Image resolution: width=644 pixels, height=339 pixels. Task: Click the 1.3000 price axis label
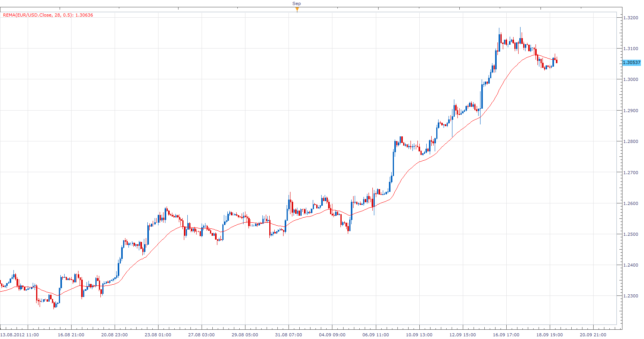631,79
